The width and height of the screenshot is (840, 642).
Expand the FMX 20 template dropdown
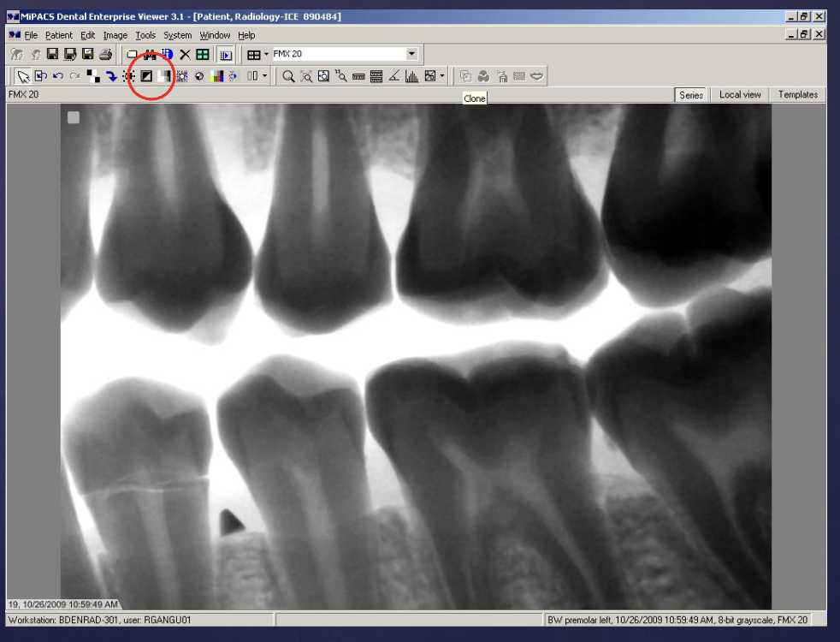click(411, 54)
